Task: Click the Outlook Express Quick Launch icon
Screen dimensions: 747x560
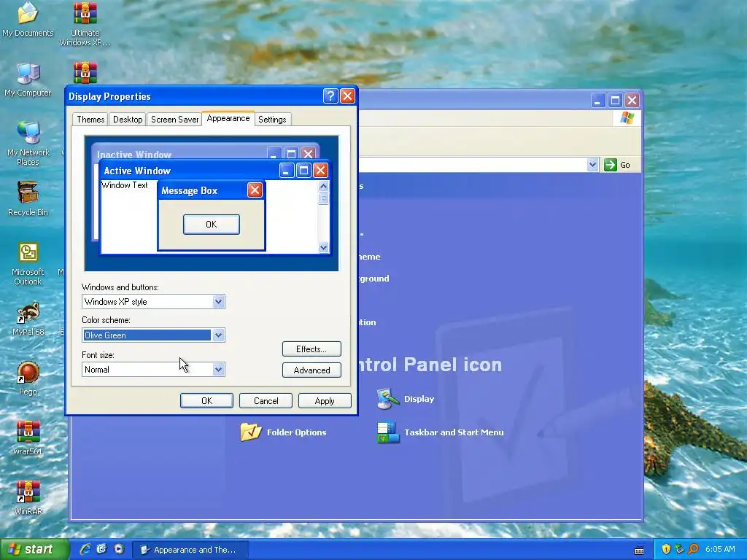Action: tap(102, 549)
